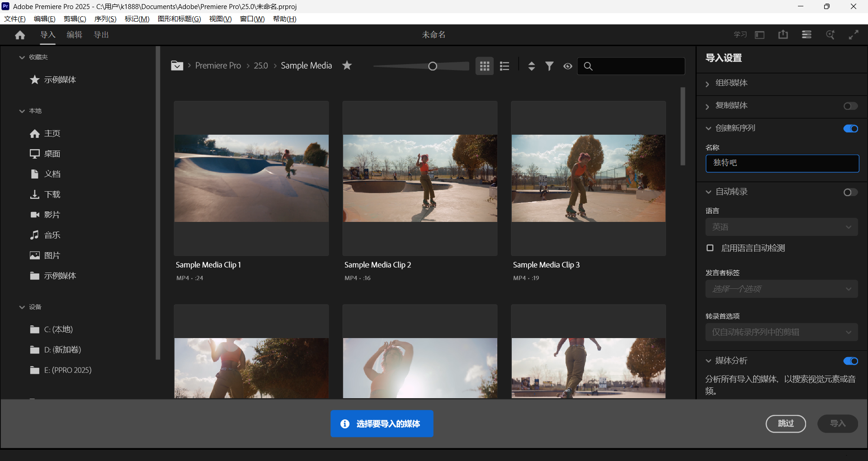Enable the 复制媒体 toggle
868x461 pixels.
(850, 106)
